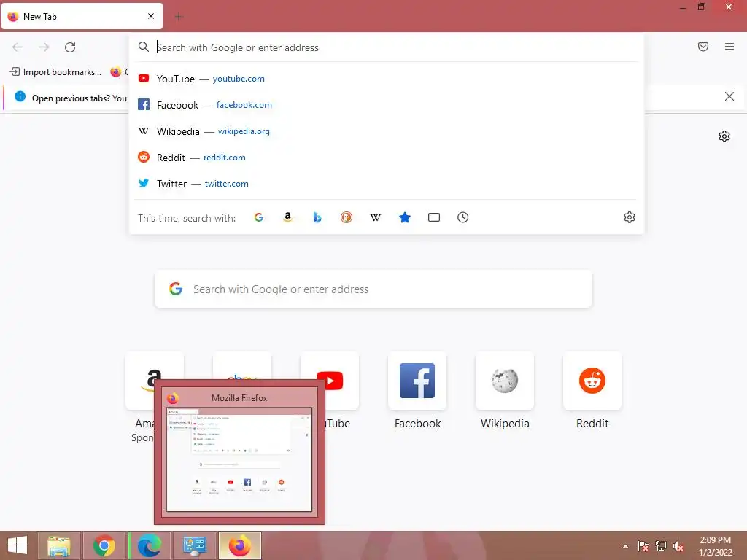Choose Reddit suggestion reddit.com
Viewport: 747px width, 560px height.
387,157
